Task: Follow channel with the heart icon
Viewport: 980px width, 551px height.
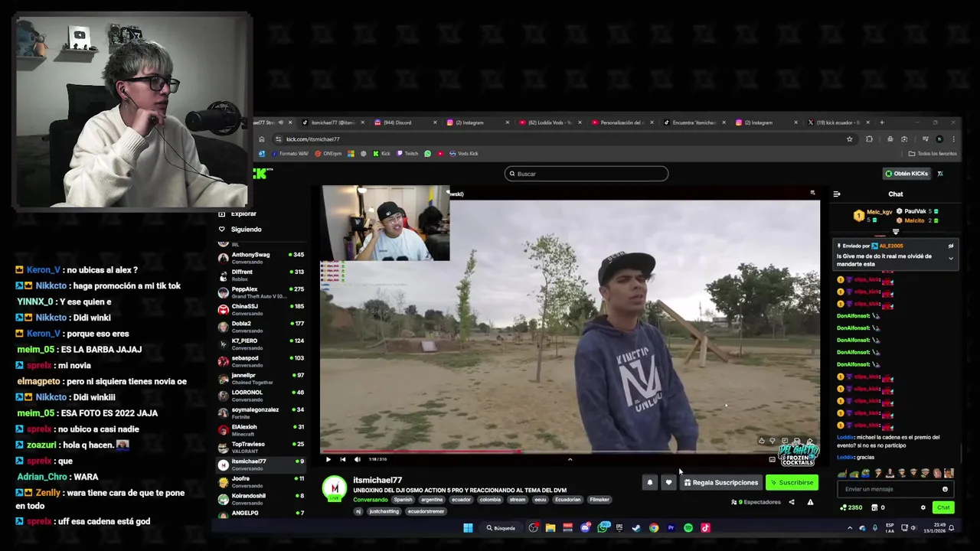Action: point(668,483)
